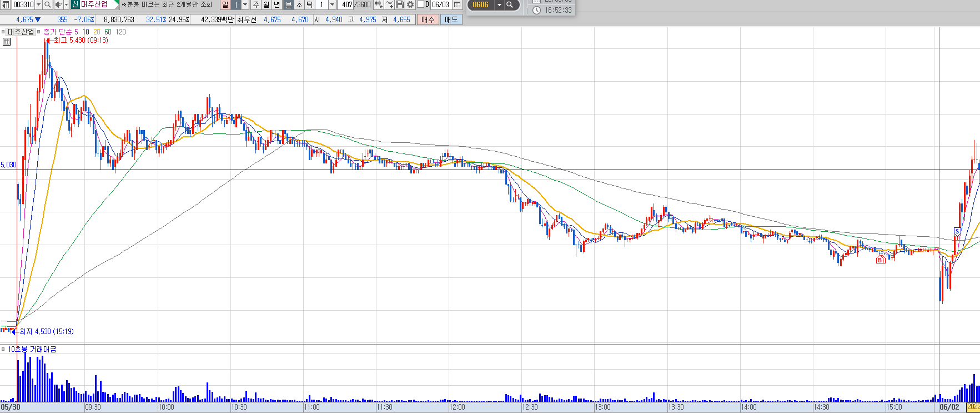Viewport: 980px width, 413px height.
Task: Select the 틱 tick period tab
Action: (309, 4)
